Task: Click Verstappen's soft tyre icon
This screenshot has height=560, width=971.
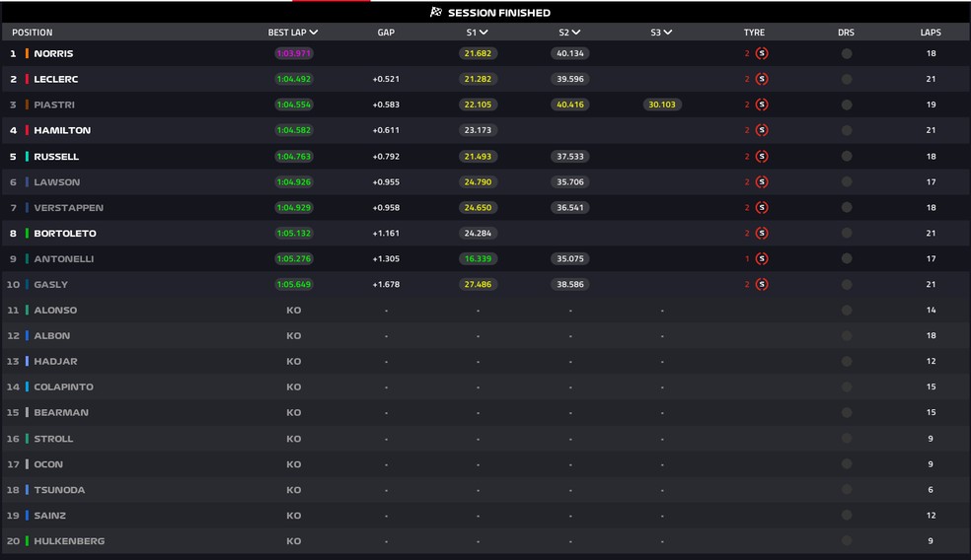Action: (762, 208)
